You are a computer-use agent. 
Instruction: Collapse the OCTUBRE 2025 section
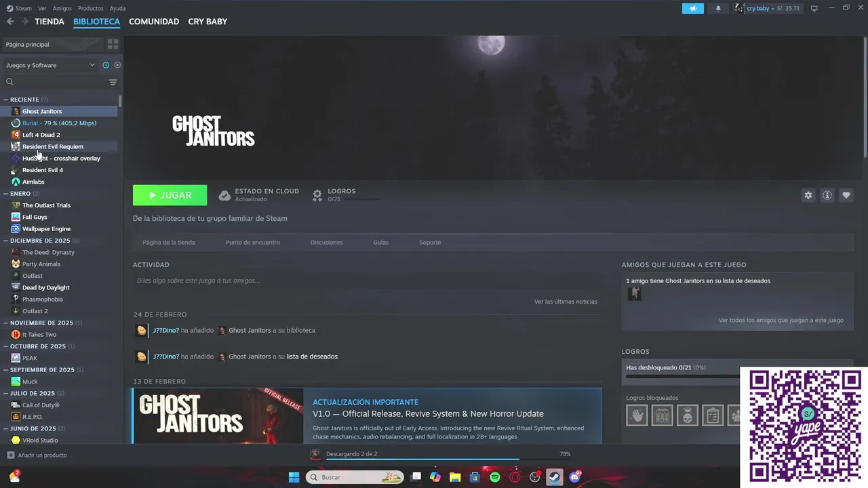click(x=6, y=346)
